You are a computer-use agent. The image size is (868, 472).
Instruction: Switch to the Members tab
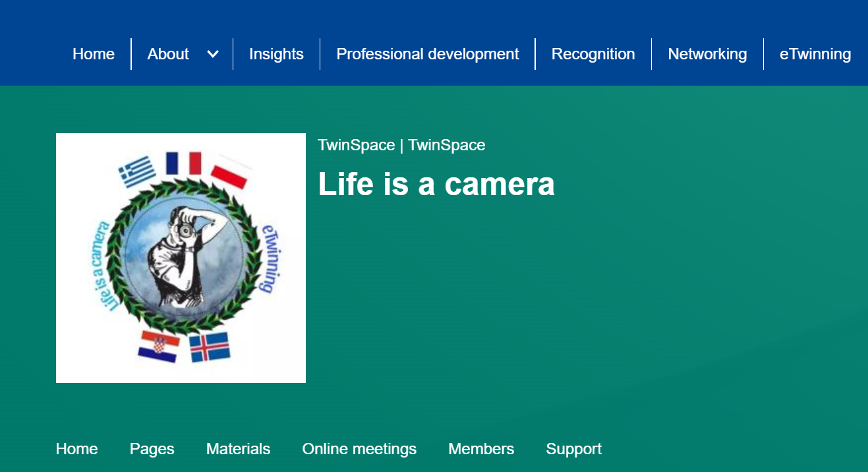click(x=481, y=449)
